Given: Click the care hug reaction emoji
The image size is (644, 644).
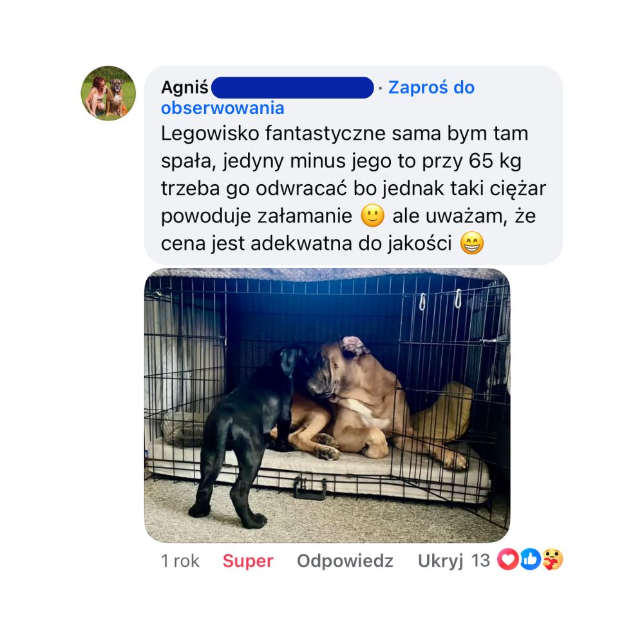Looking at the screenshot, I should pyautogui.click(x=553, y=560).
